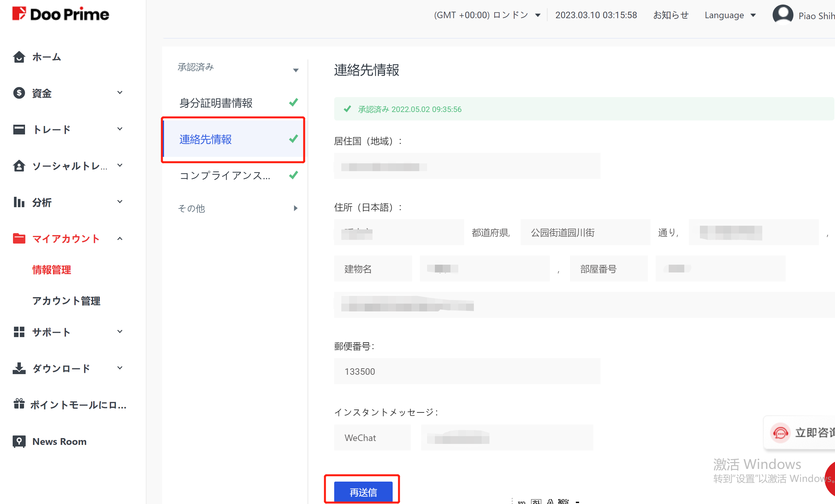
Task: Click the ダウンロード download icon
Action: 19,369
